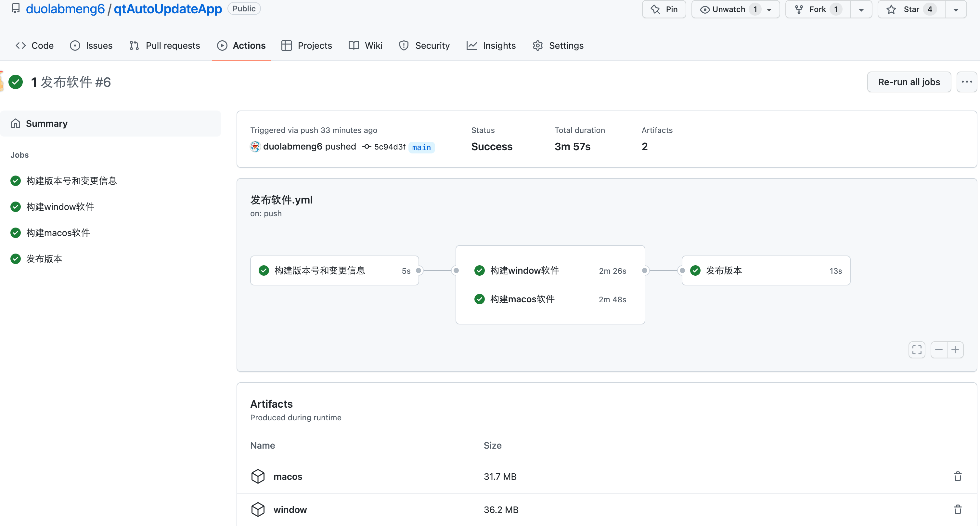This screenshot has width=980, height=526.
Task: Zoom out the workflow graph
Action: (x=939, y=350)
